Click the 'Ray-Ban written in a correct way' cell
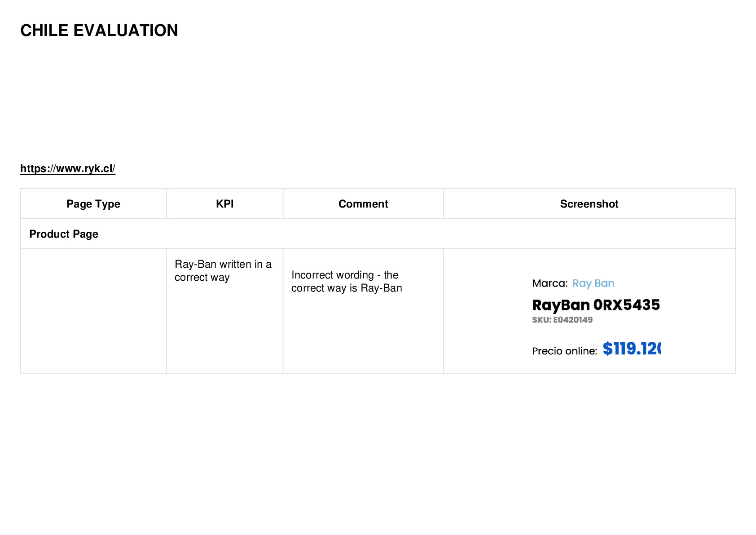 tap(225, 311)
